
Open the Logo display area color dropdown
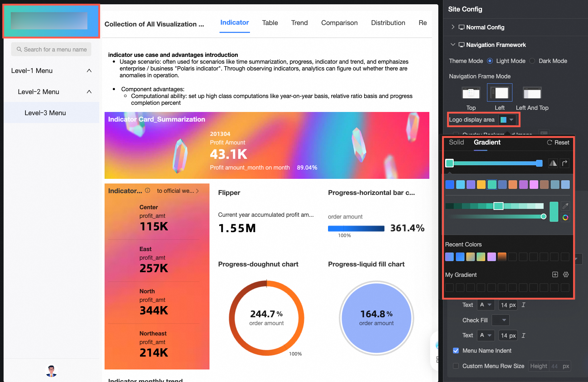click(507, 120)
